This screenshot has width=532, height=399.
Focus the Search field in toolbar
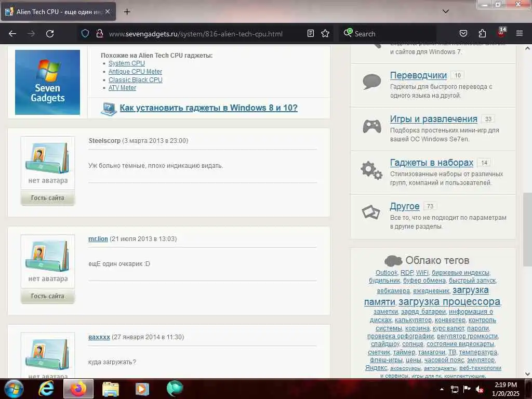pyautogui.click(x=389, y=34)
